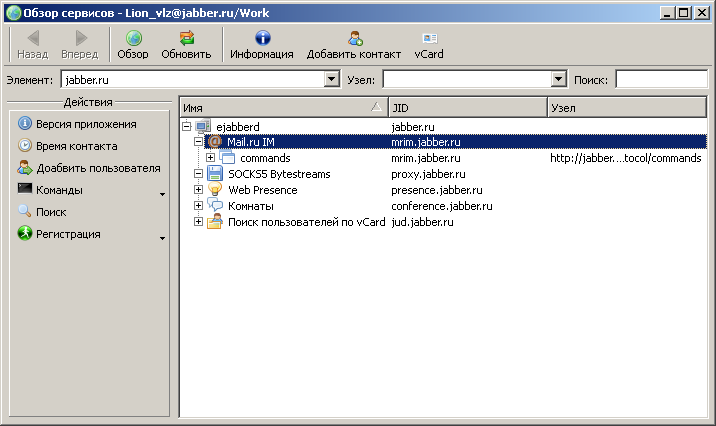Expand the commands tree node

211,158
